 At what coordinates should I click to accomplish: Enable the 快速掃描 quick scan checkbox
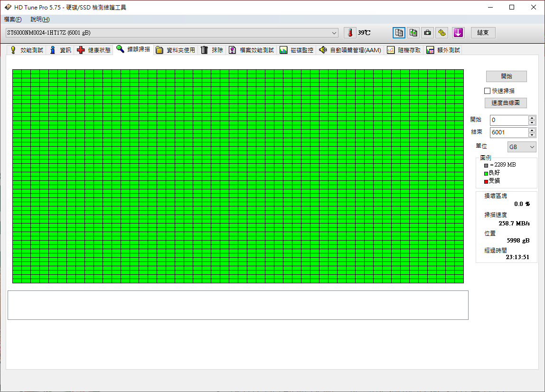(x=487, y=91)
